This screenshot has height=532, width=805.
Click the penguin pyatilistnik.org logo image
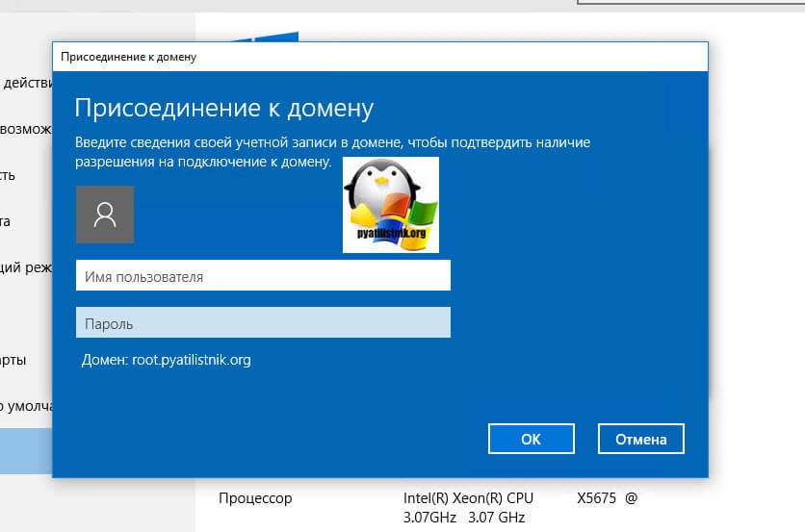pyautogui.click(x=391, y=205)
